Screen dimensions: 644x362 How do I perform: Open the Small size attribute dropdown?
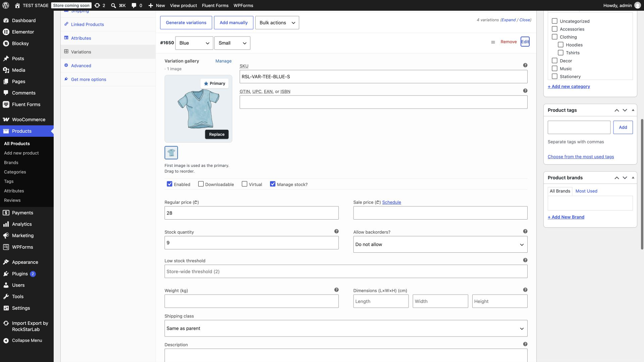[x=232, y=43]
